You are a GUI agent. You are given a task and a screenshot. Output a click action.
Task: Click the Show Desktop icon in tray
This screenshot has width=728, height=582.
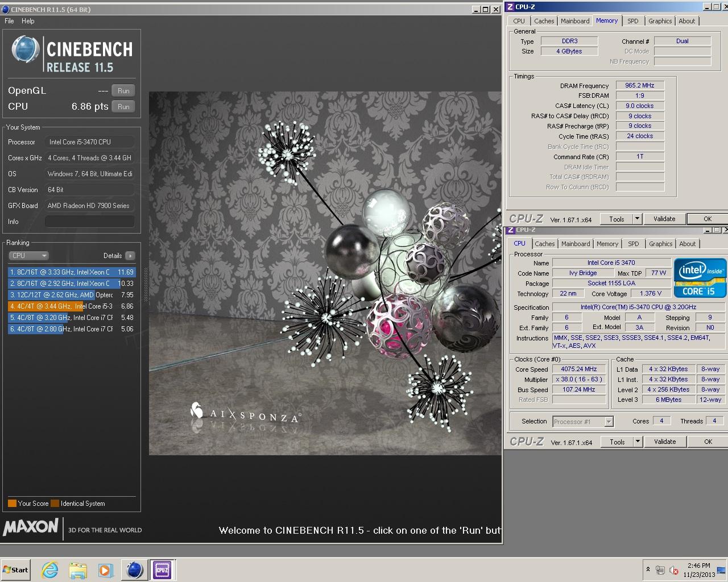tap(722, 570)
